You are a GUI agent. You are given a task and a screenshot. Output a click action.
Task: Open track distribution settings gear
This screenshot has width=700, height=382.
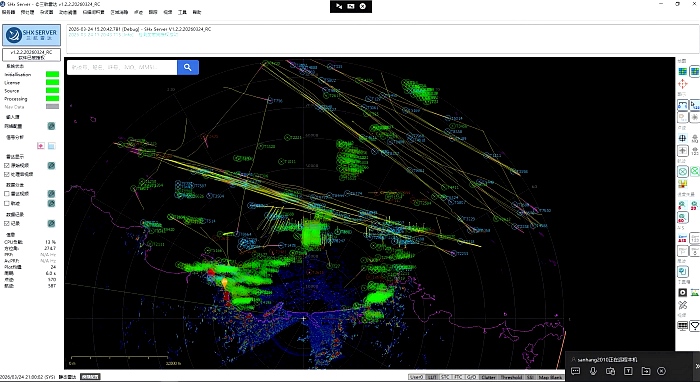click(51, 203)
